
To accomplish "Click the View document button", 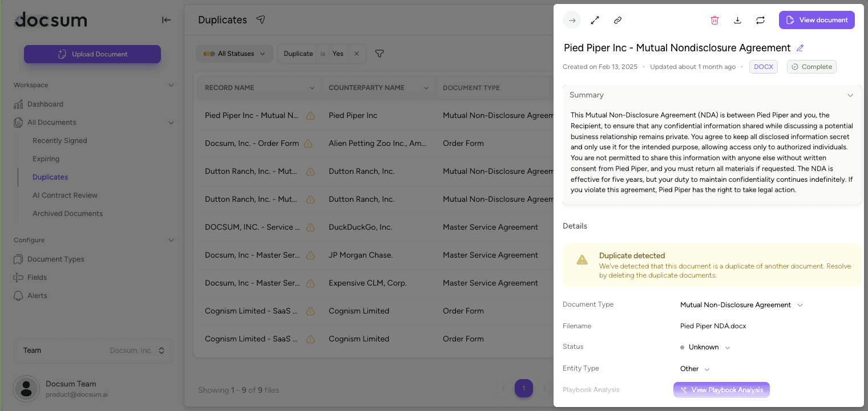I will [817, 20].
